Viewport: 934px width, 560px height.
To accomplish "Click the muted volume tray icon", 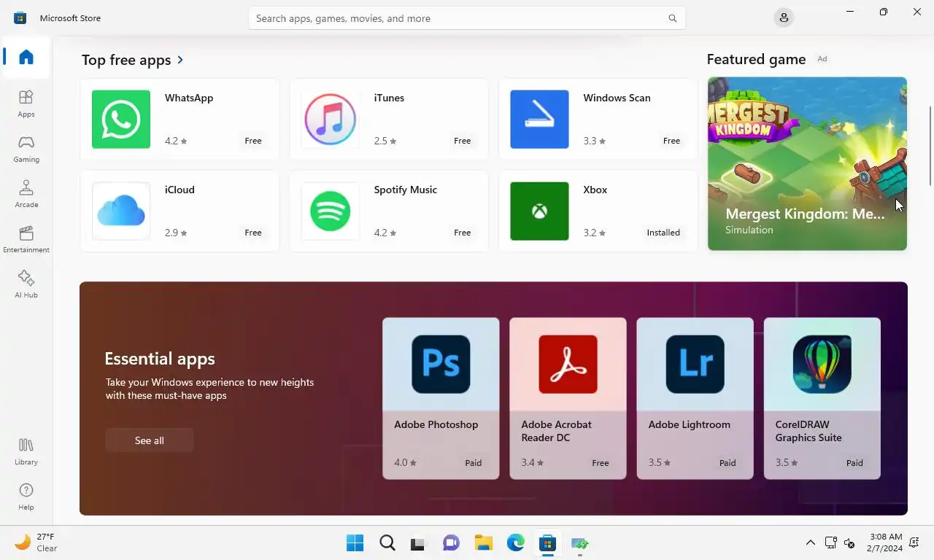I will (x=849, y=542).
